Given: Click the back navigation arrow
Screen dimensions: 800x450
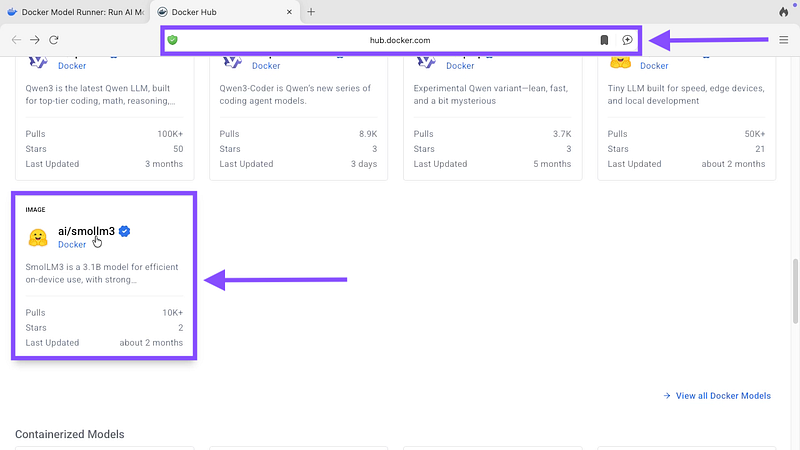Looking at the screenshot, I should [16, 40].
